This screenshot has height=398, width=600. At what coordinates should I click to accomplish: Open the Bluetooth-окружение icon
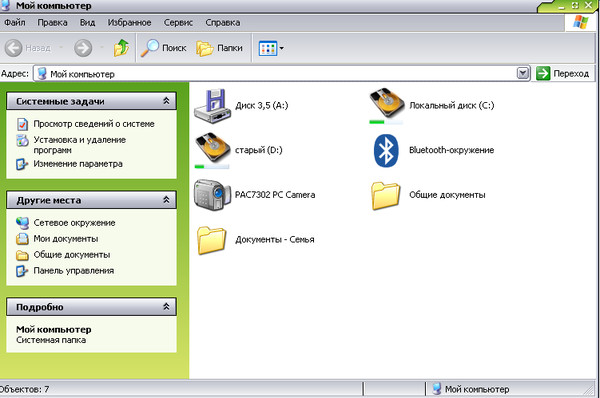(386, 150)
